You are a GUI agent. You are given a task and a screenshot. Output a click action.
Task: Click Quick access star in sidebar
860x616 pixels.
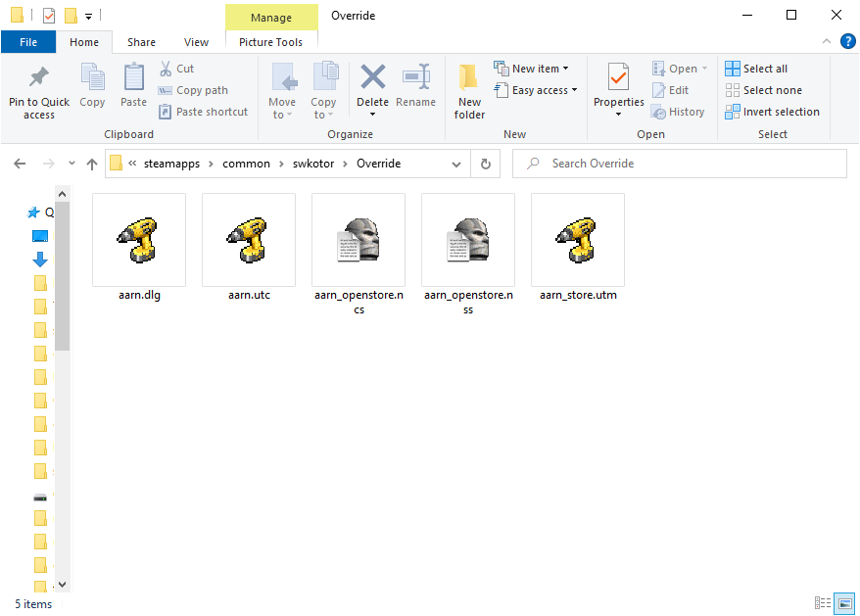coord(33,213)
